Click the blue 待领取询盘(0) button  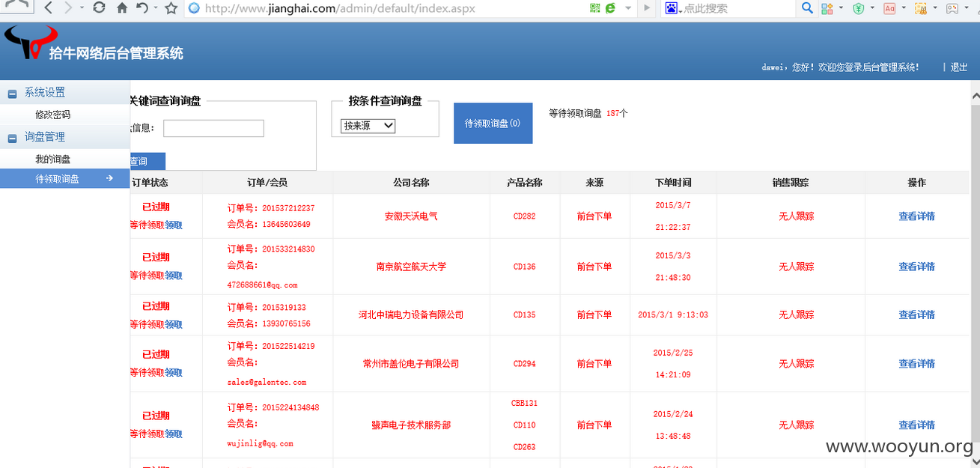point(493,123)
